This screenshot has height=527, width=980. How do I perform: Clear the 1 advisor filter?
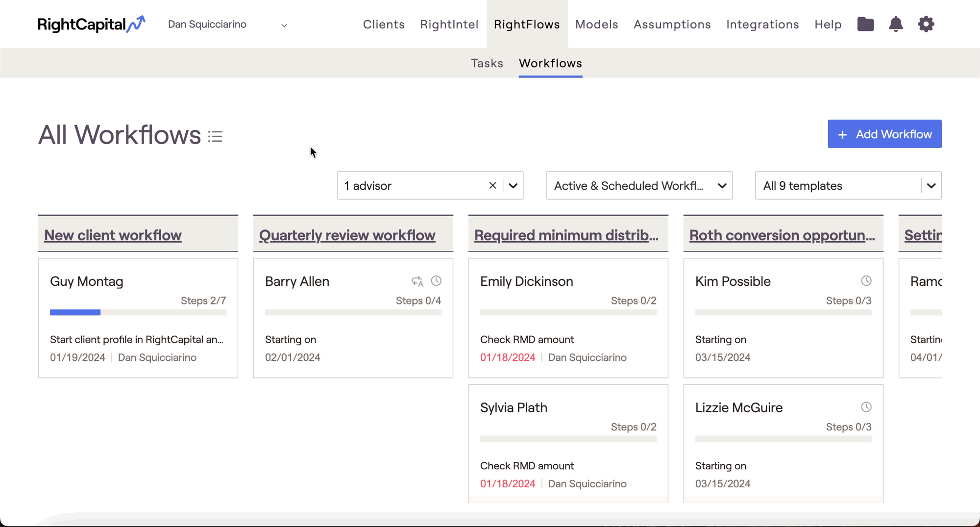(x=492, y=185)
